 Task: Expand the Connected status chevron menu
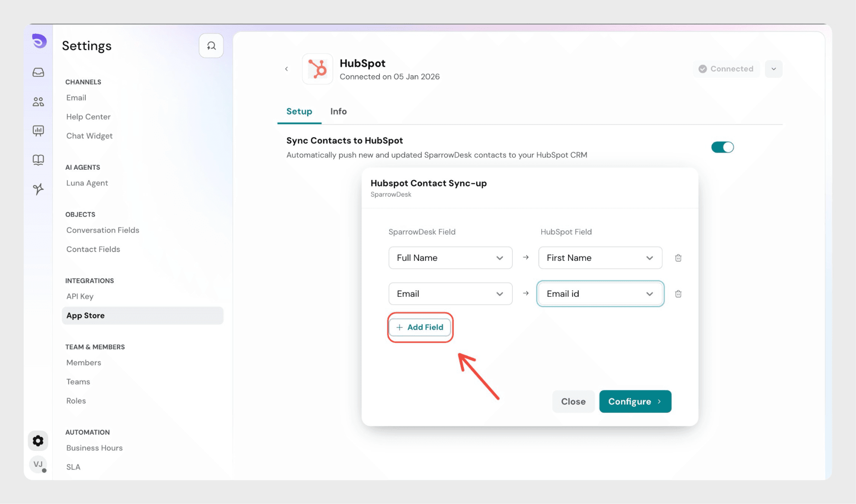point(773,69)
